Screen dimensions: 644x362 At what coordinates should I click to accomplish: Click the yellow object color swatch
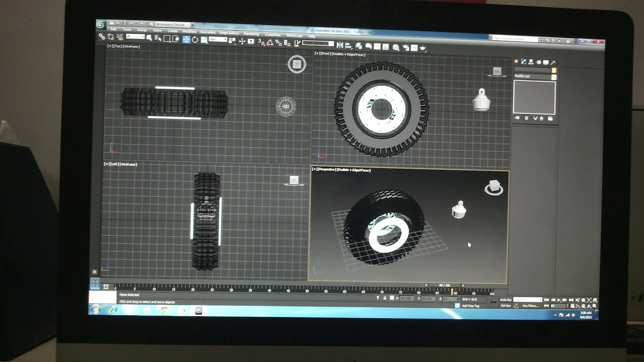(554, 70)
